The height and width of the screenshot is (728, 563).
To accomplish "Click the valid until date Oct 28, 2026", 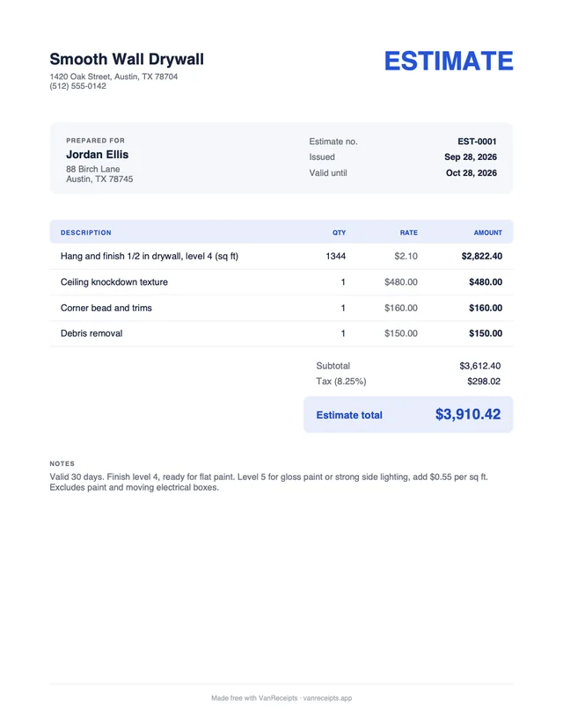I will coord(471,172).
